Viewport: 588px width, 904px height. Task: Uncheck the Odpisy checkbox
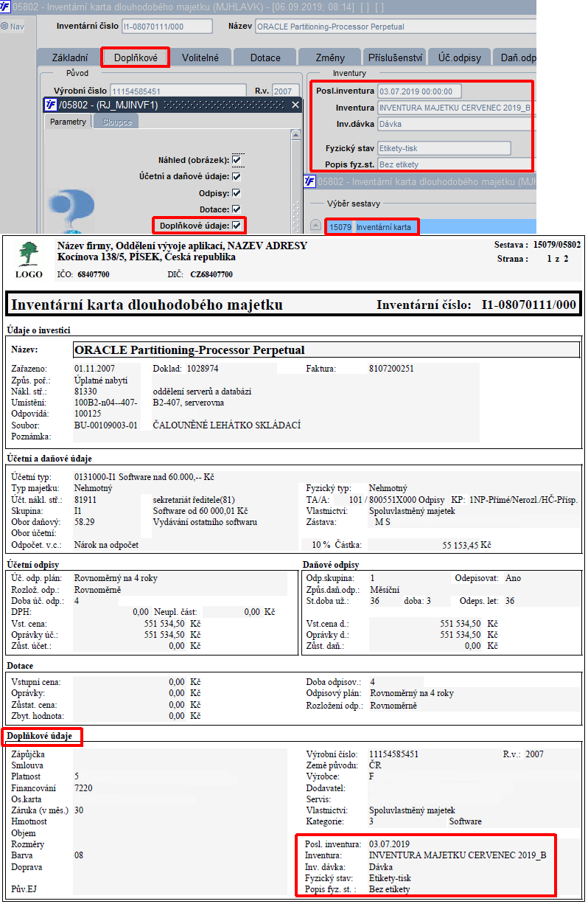pos(237,192)
